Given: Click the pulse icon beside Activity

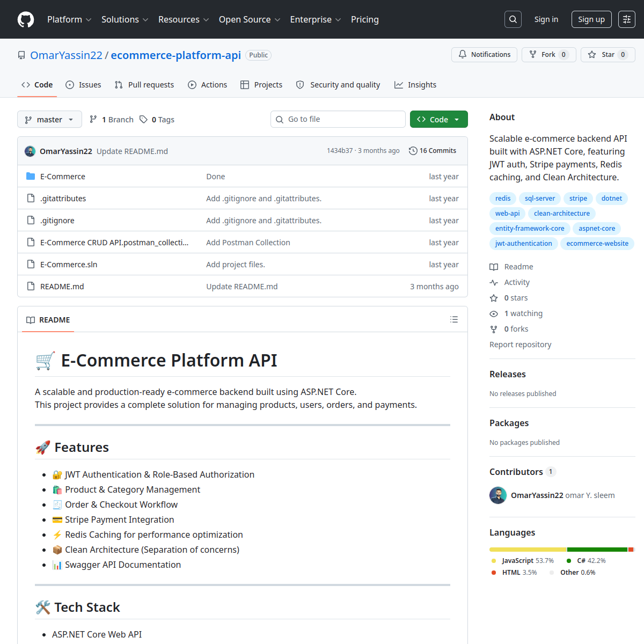Looking at the screenshot, I should (x=494, y=282).
